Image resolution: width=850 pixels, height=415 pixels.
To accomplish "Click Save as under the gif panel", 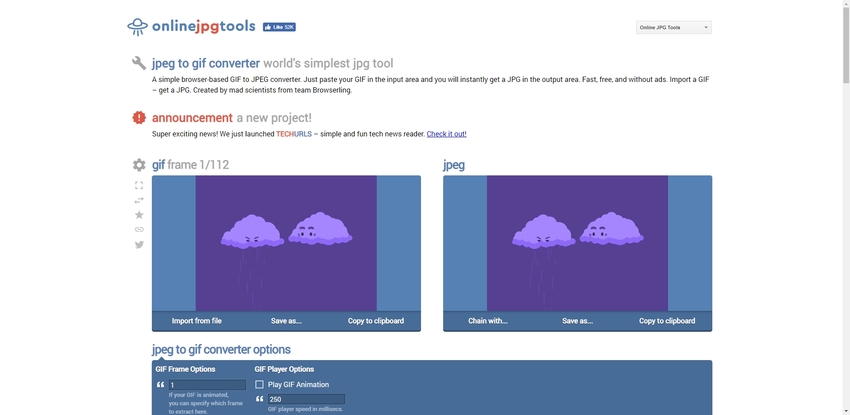I will point(286,321).
